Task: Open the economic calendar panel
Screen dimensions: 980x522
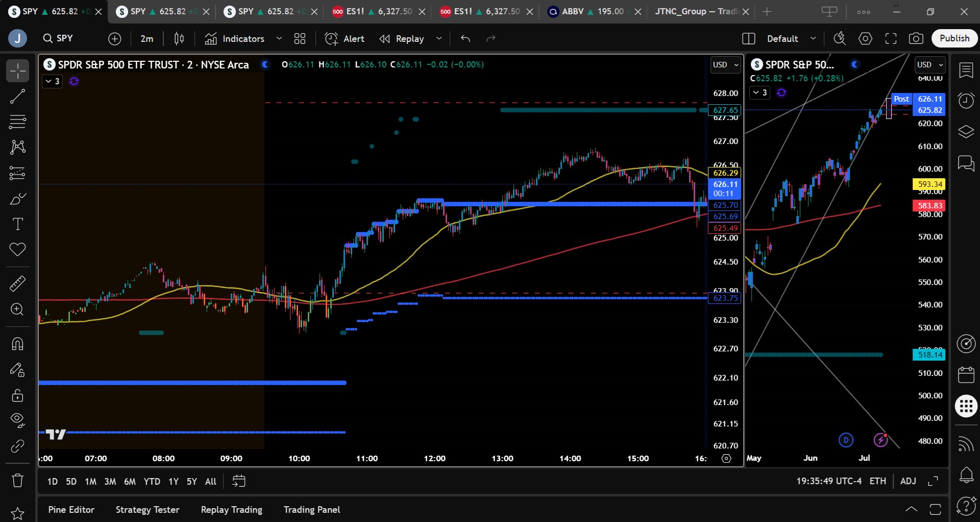Action: click(966, 374)
